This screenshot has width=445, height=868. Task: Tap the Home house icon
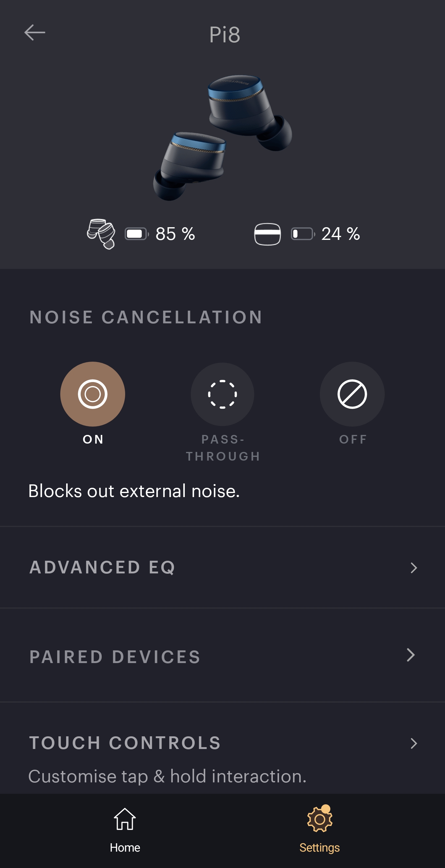pyautogui.click(x=125, y=819)
